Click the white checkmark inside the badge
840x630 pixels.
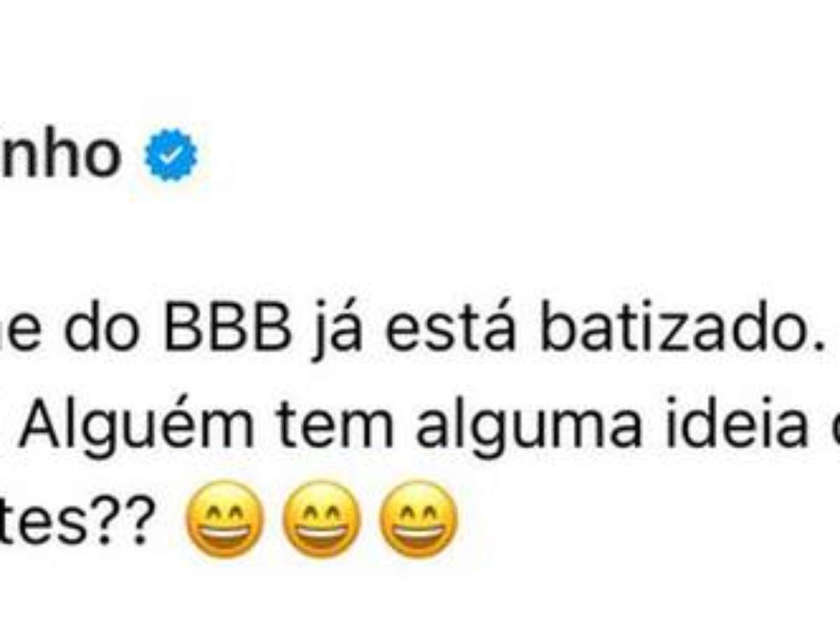coord(171,158)
